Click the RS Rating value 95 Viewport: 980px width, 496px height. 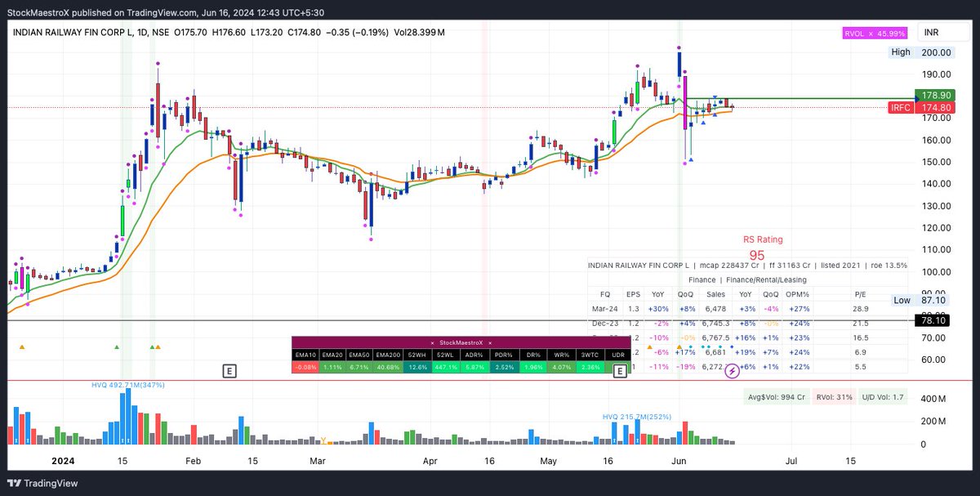(757, 255)
